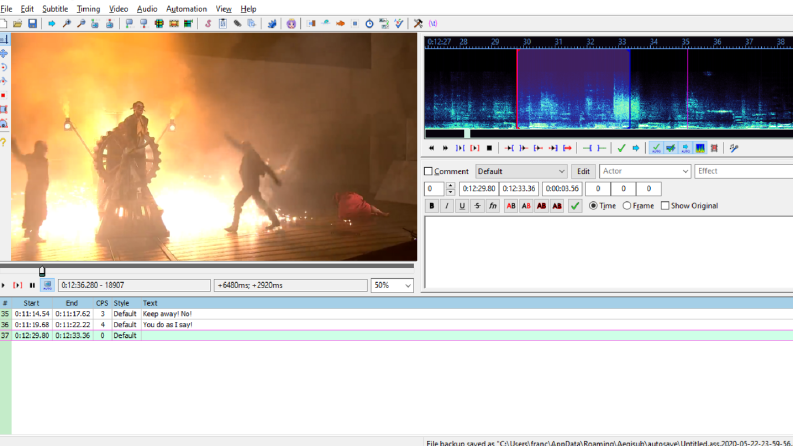Image resolution: width=793 pixels, height=446 pixels.
Task: Select the Scale subtitles visual tool
Action: point(4,95)
